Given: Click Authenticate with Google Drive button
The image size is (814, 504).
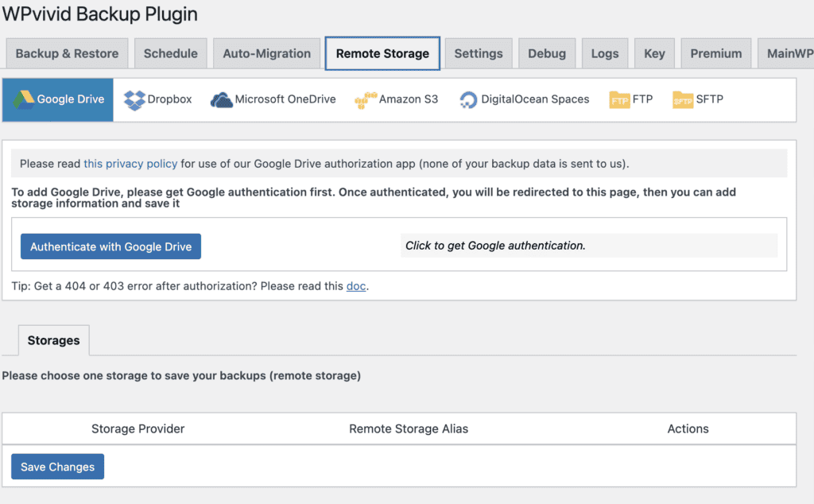Looking at the screenshot, I should pos(110,246).
